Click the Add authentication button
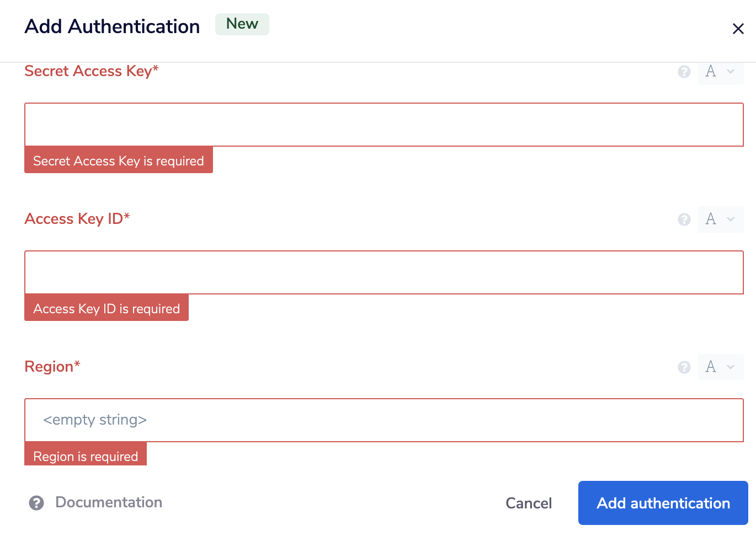 662,503
